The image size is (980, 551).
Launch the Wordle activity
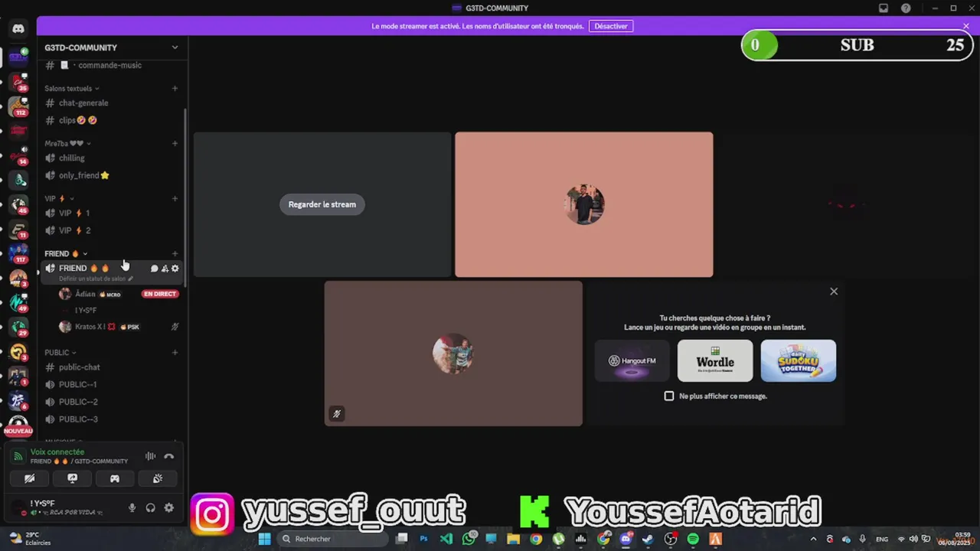click(x=715, y=360)
